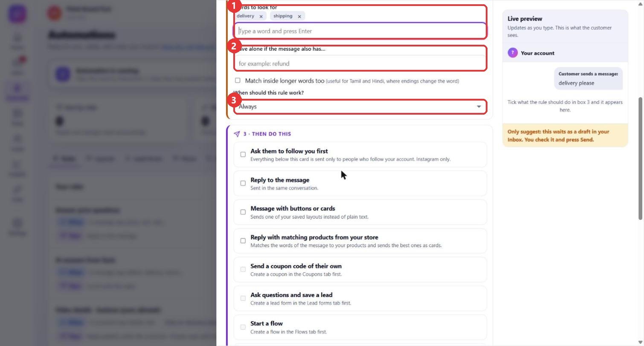Click the "Your account" preview label
644x346 pixels.
tap(537, 53)
